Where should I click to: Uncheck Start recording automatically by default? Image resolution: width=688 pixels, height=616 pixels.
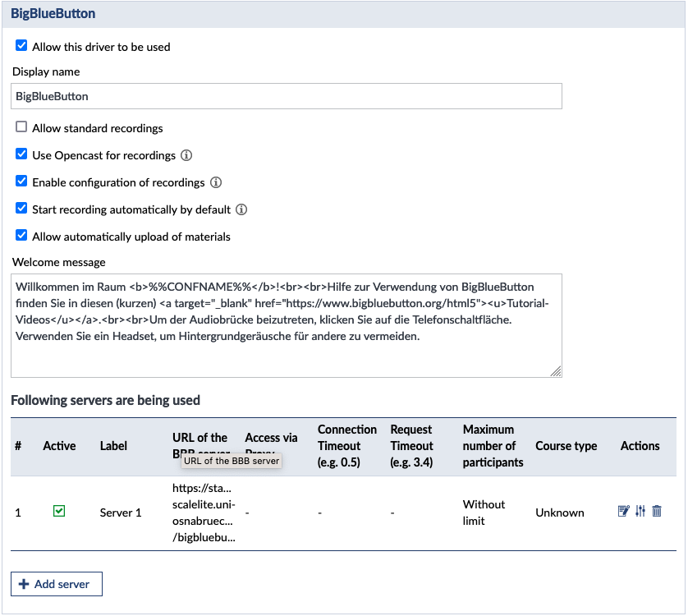pos(22,209)
